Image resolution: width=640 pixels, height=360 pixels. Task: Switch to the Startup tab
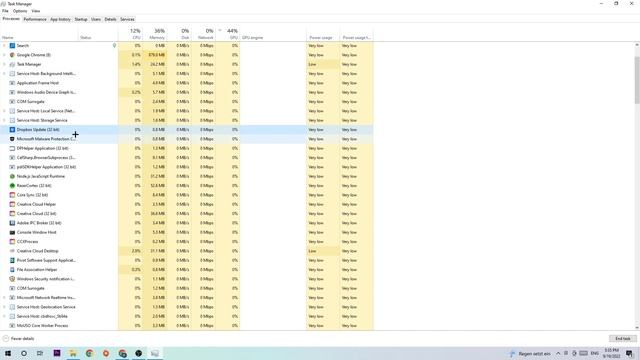81,19
